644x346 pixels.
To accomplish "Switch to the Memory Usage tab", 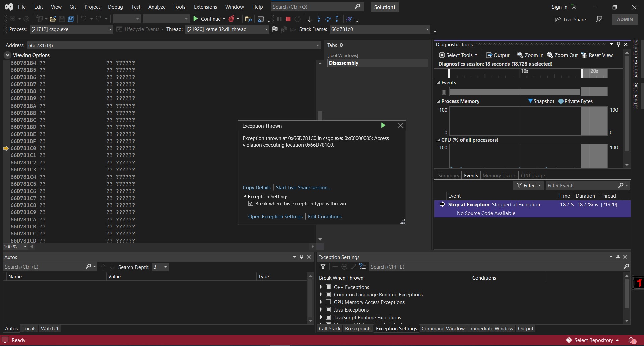I will tap(499, 175).
